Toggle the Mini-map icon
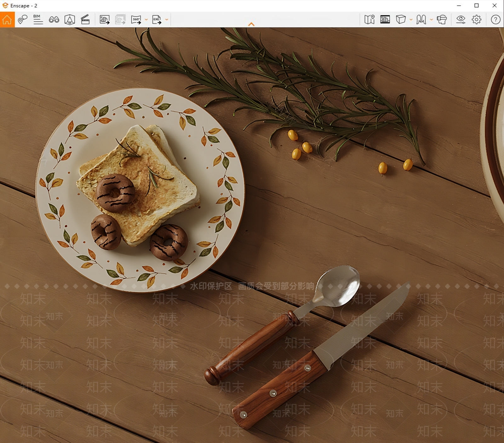Viewport: 504px width, 443px height. coord(369,20)
